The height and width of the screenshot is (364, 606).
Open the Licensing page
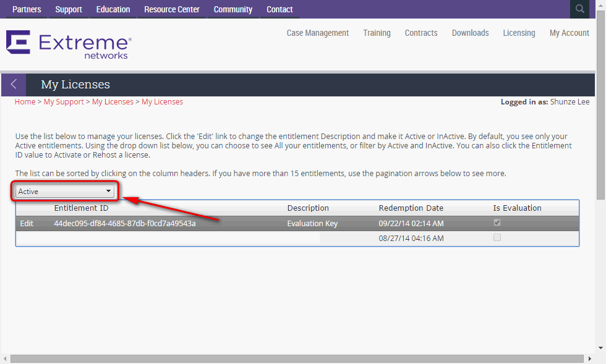(x=519, y=33)
